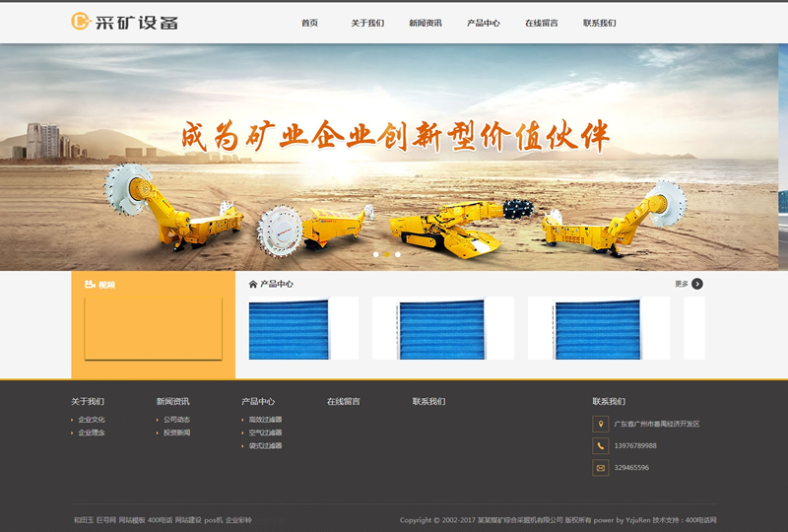Click the 企业文化 footer link
The height and width of the screenshot is (532, 788).
(92, 420)
